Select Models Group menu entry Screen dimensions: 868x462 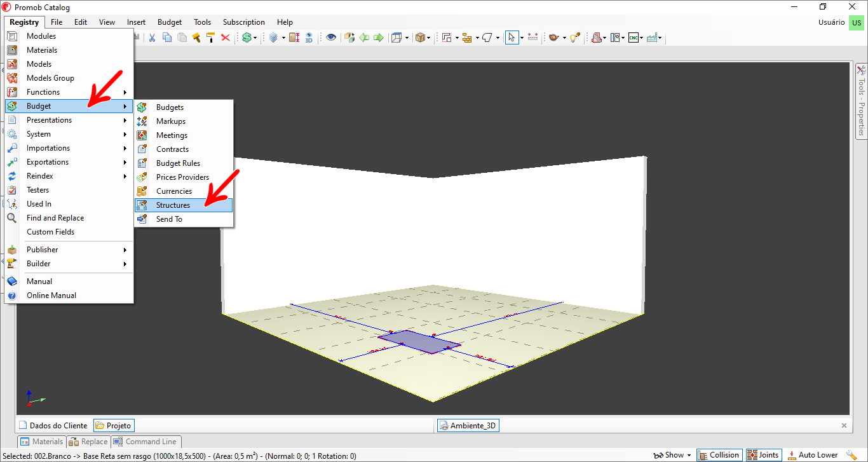pos(69,78)
